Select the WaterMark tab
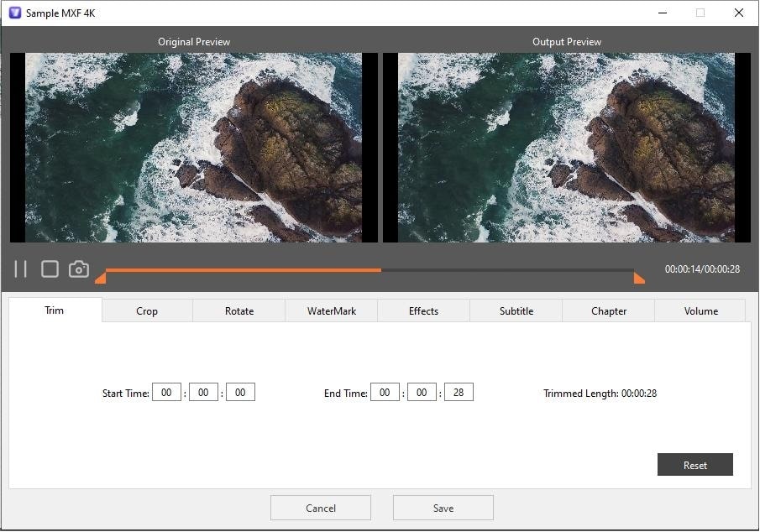The image size is (760, 532). point(331,310)
